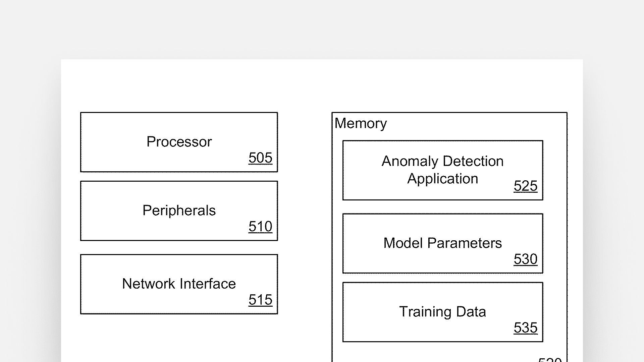Click the Anomaly Detection text line

442,161
